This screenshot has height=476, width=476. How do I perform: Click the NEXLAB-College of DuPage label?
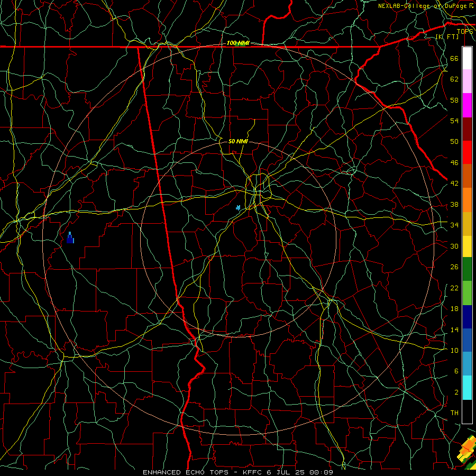click(426, 6)
